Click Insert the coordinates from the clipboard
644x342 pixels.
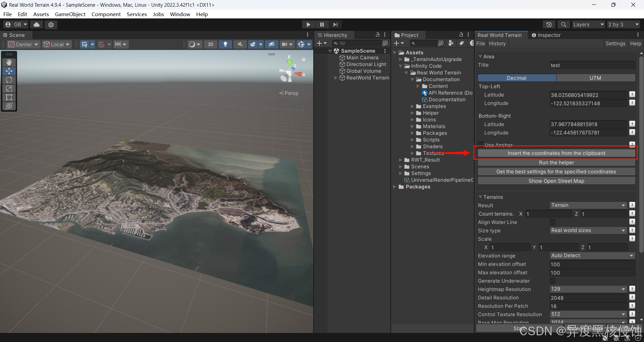click(556, 153)
